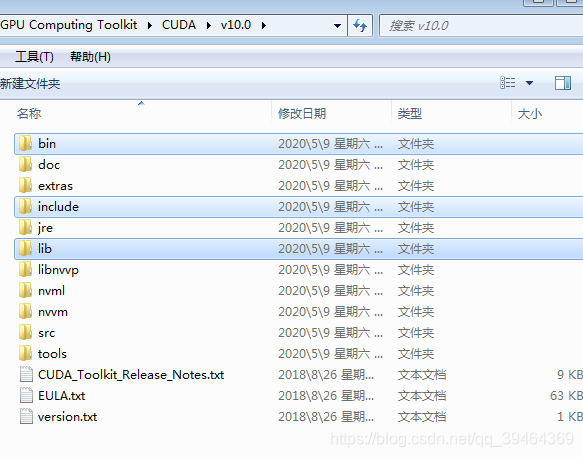The width and height of the screenshot is (583, 457).
Task: Click the 新建文件夹 button
Action: (x=30, y=83)
